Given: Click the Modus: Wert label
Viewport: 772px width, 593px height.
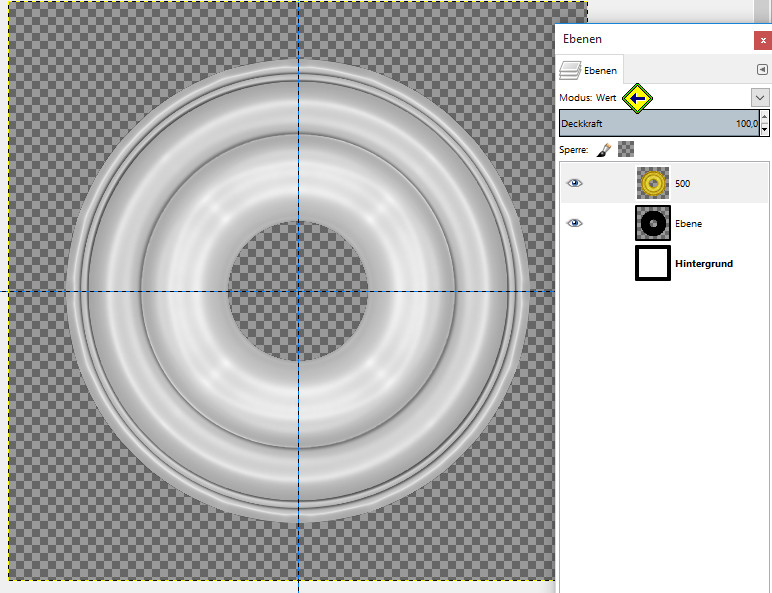Looking at the screenshot, I should tap(588, 98).
